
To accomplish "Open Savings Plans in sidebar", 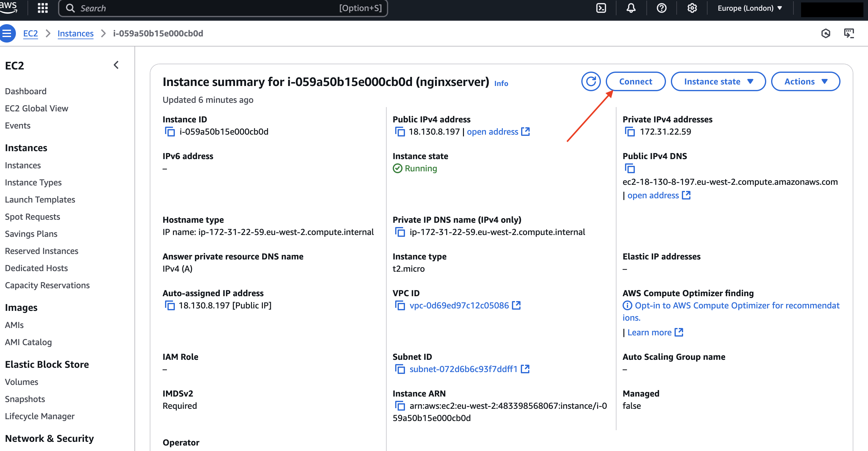I will 31,234.
